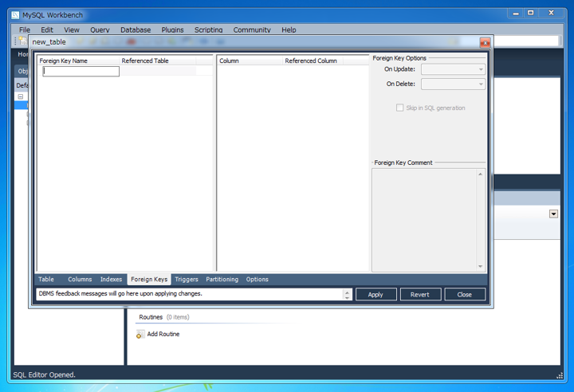The image size is (574, 392).
Task: Open the File menu
Action: (x=25, y=30)
